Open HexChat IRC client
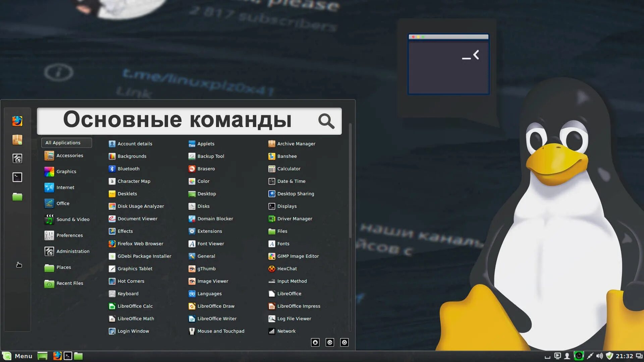This screenshot has height=362, width=644. [x=287, y=268]
